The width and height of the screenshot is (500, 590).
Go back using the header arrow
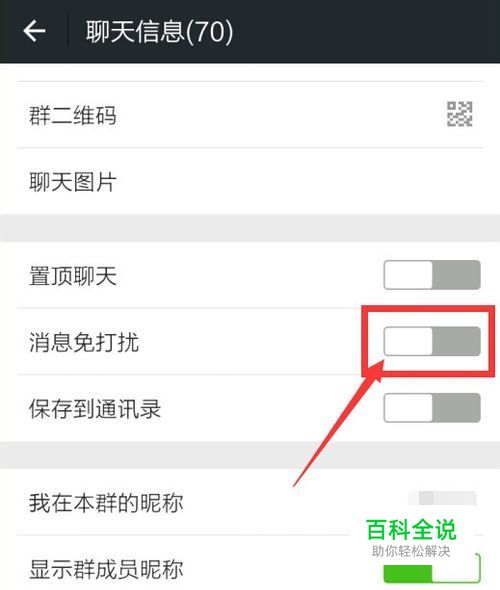coord(34,31)
